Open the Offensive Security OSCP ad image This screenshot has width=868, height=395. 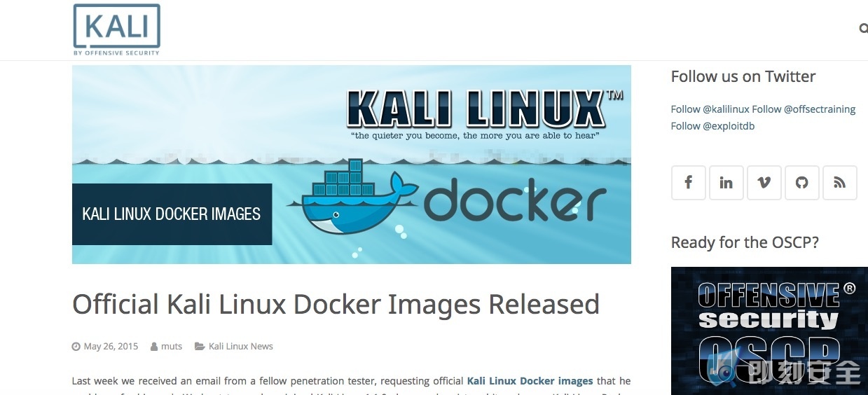pos(769,331)
